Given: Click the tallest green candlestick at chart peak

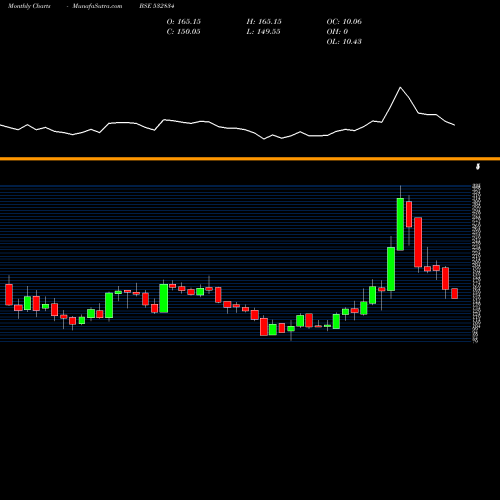Looking at the screenshot, I should [400, 224].
